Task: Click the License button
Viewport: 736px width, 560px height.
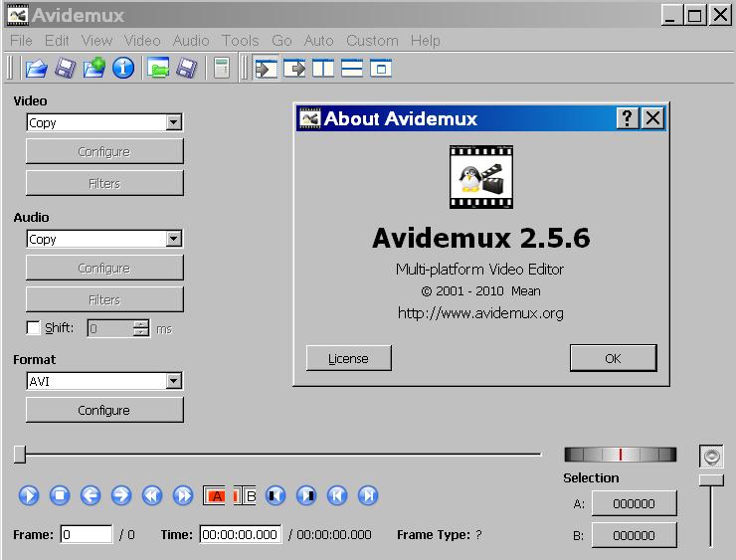Action: click(348, 358)
